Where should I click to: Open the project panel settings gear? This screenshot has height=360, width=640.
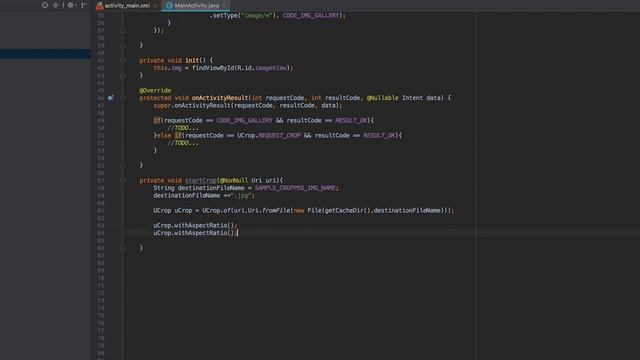(71, 5)
